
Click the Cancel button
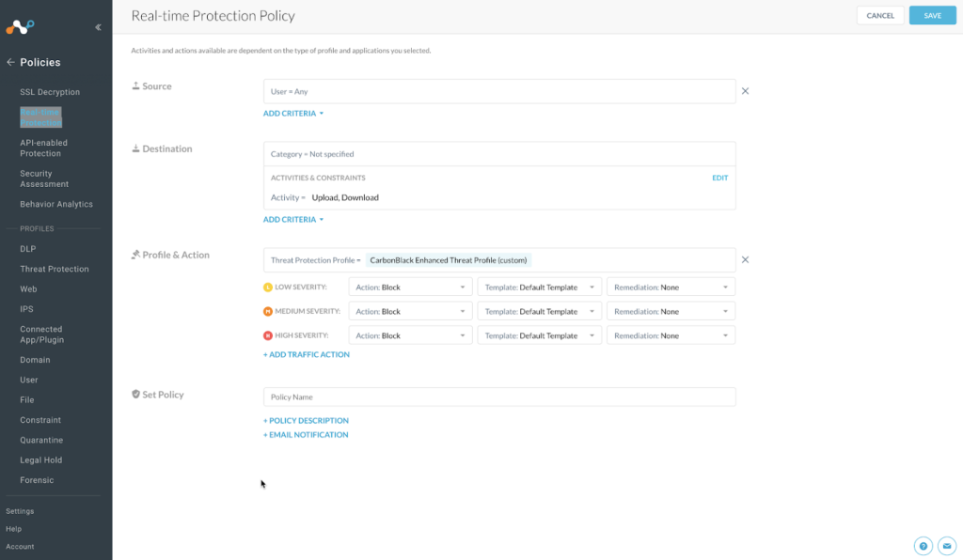pos(880,15)
